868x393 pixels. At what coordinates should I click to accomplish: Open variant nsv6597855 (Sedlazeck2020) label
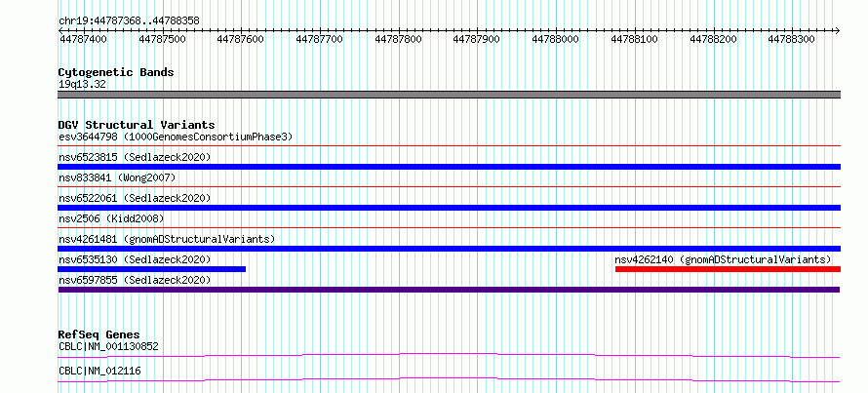coord(135,280)
